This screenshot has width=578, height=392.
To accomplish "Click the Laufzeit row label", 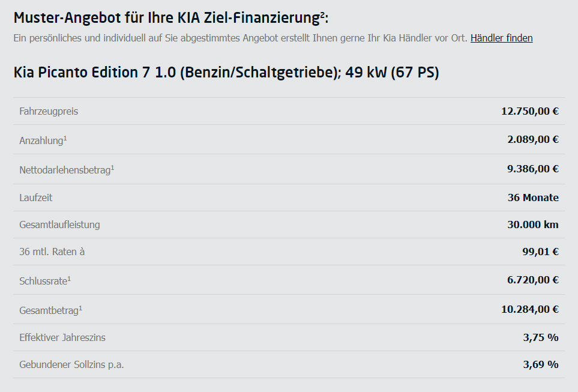I will 36,198.
